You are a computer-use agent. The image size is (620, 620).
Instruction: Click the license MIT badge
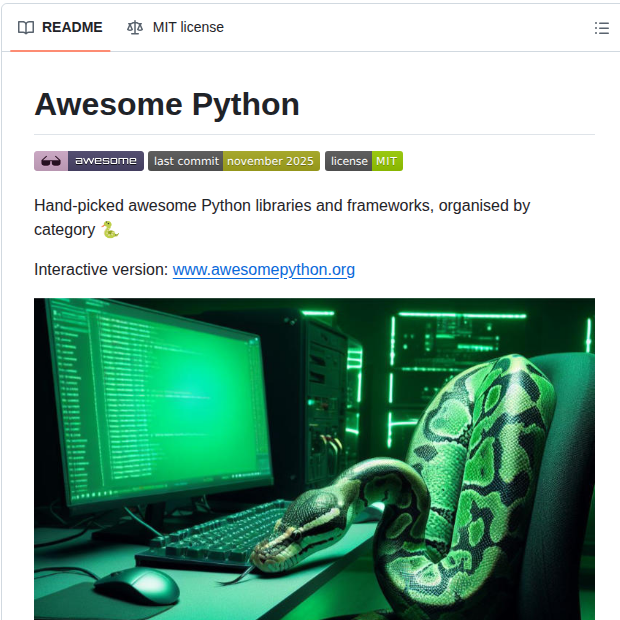click(x=364, y=161)
